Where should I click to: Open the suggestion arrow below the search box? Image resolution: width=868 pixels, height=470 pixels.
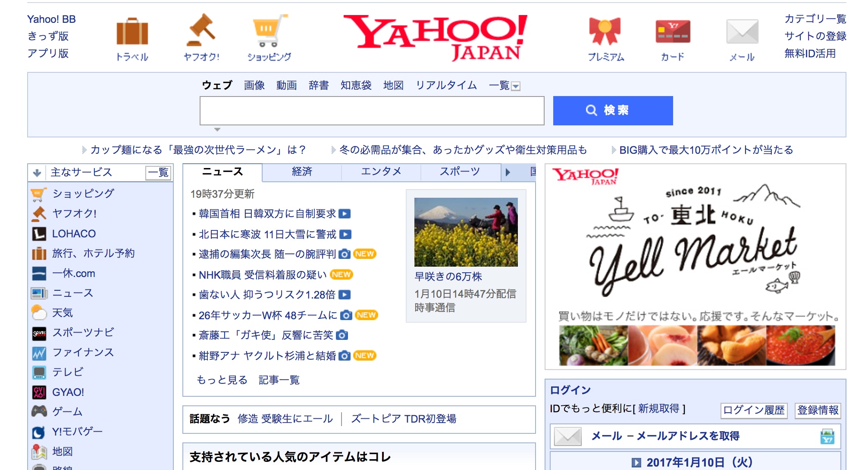coord(217,130)
